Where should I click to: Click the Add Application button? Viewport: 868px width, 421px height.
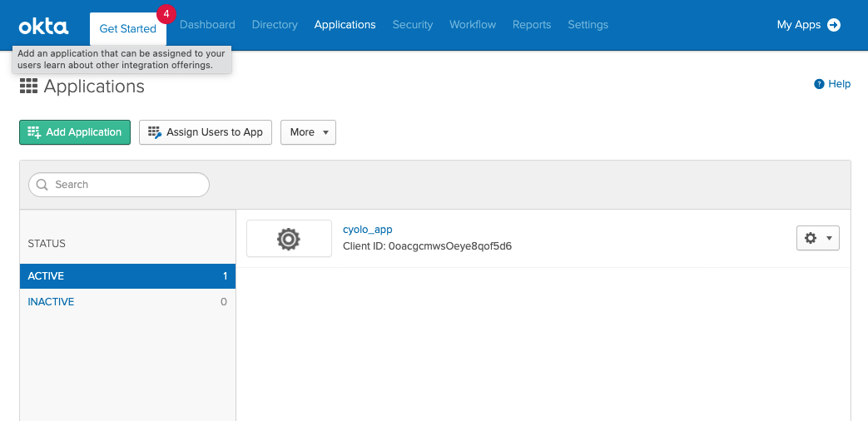75,132
